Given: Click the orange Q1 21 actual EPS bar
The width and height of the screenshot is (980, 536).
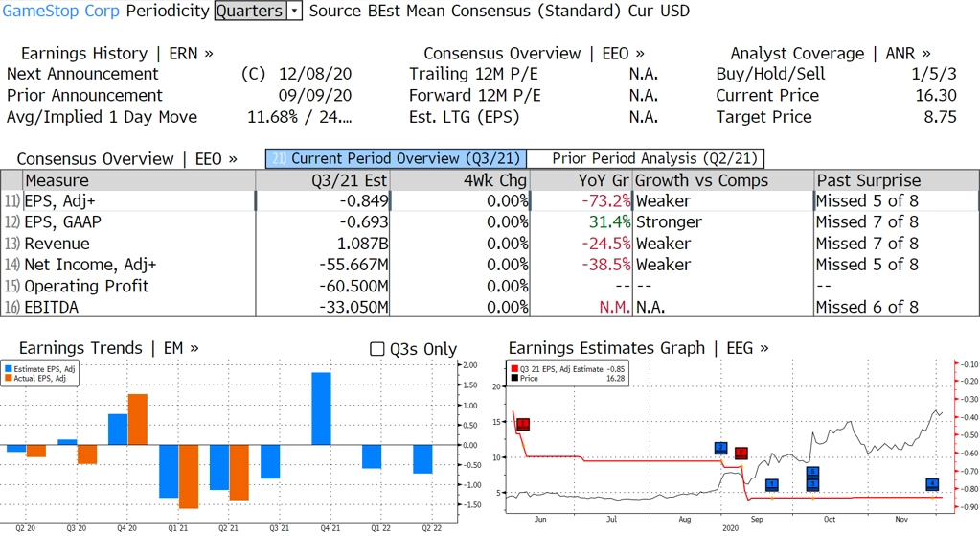Looking at the screenshot, I should [189, 477].
